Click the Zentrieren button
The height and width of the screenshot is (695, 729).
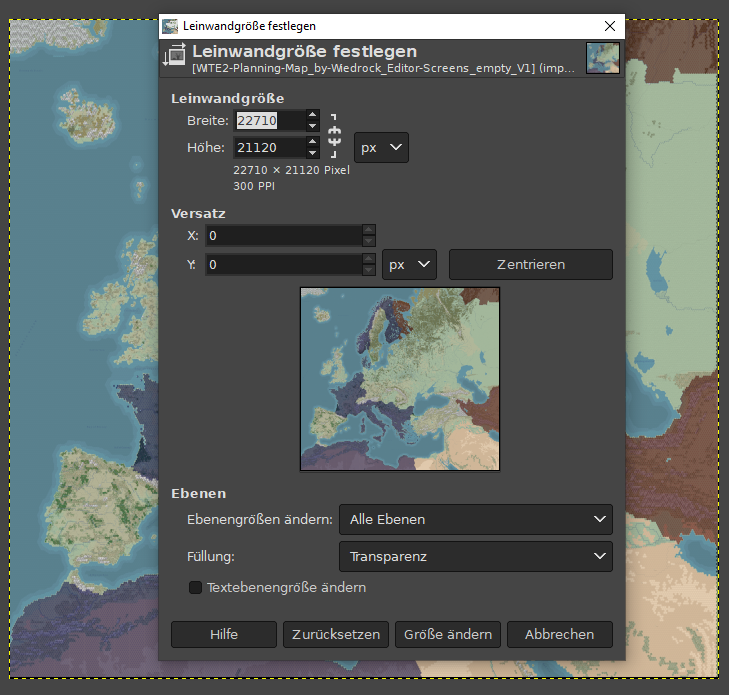tap(531, 265)
